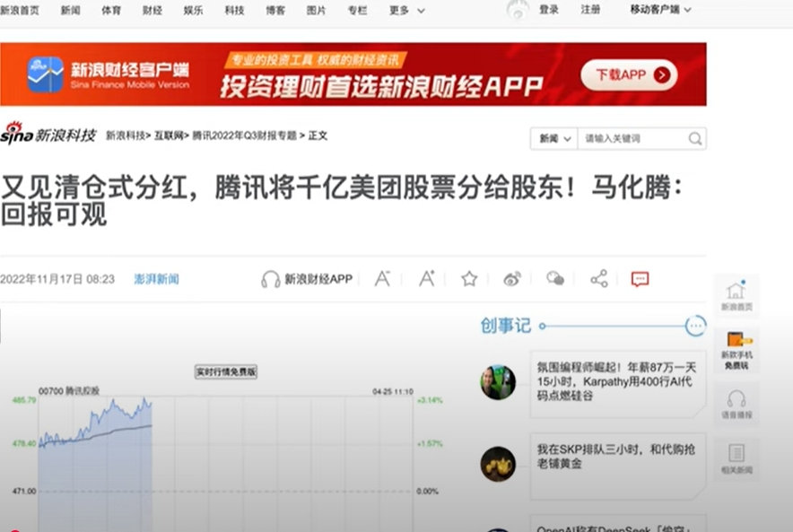The height and width of the screenshot is (532, 793).
Task: Click the 登录 login link
Action: [549, 10]
